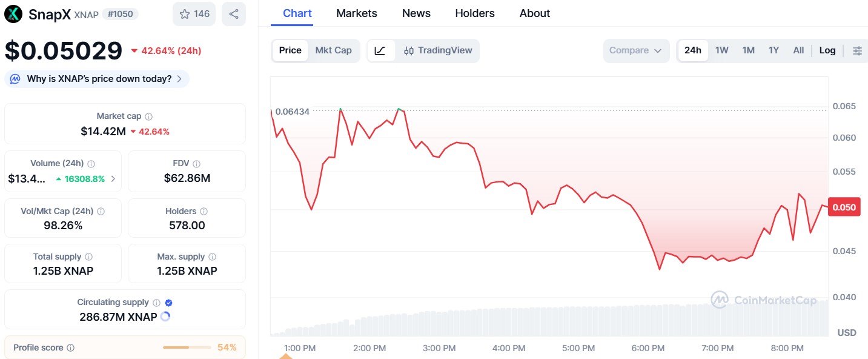Open chart settings sliders icon
Screen dimensions: 868x359
(857, 51)
